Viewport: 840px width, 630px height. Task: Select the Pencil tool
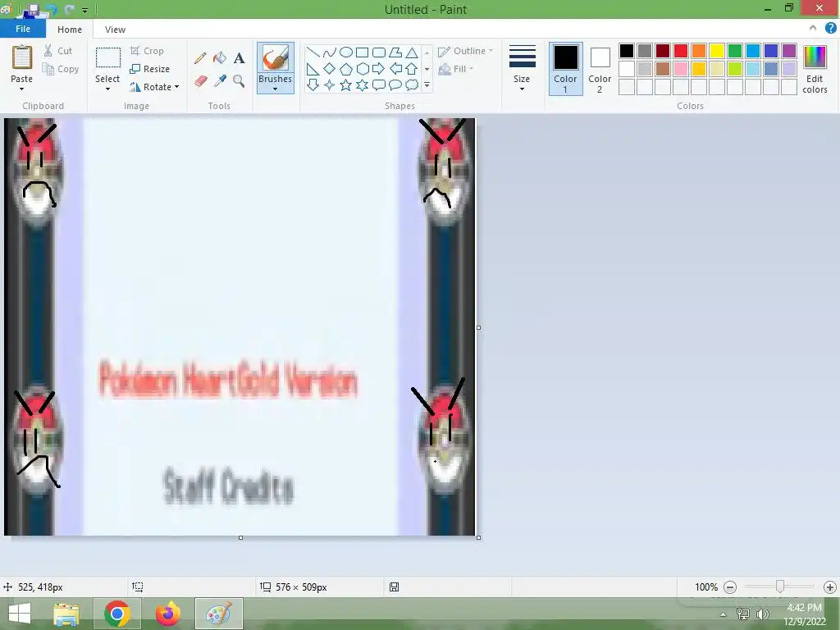coord(200,58)
